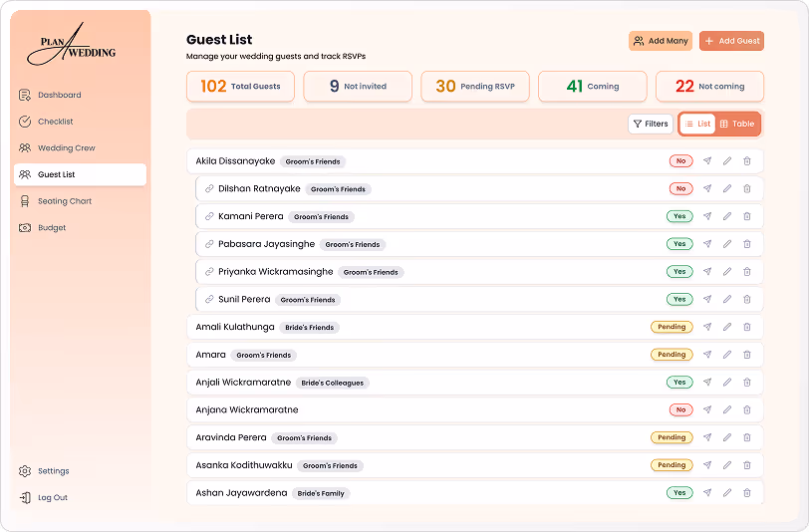This screenshot has width=809, height=532.
Task: Click the Add Guest button
Action: pos(731,41)
